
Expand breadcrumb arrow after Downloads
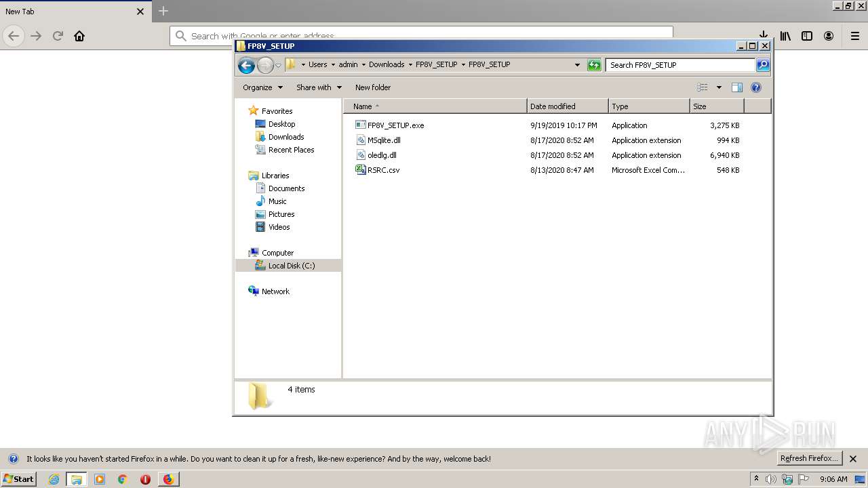(410, 64)
